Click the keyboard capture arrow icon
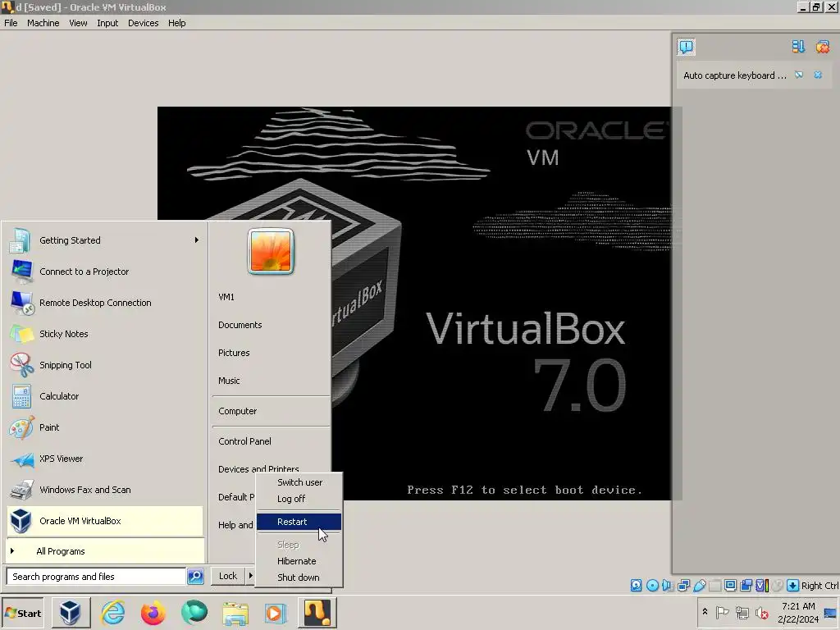The image size is (840, 630). pyautogui.click(x=793, y=586)
